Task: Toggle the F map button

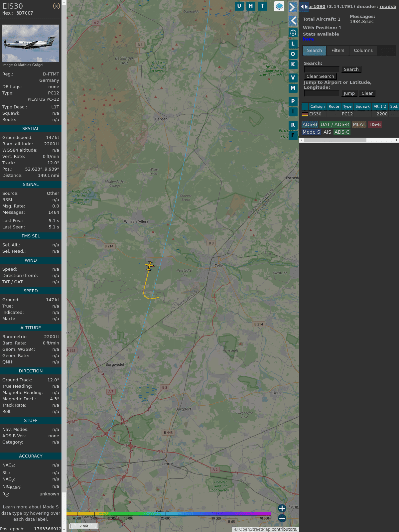Action: tap(293, 135)
